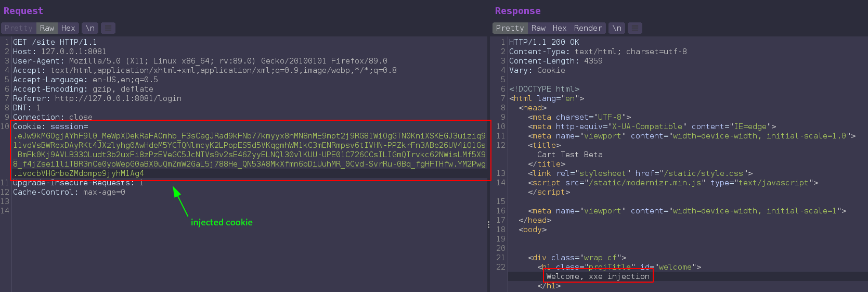Toggle non-printable characters in Request pane
This screenshot has width=868, height=292.
click(90, 28)
